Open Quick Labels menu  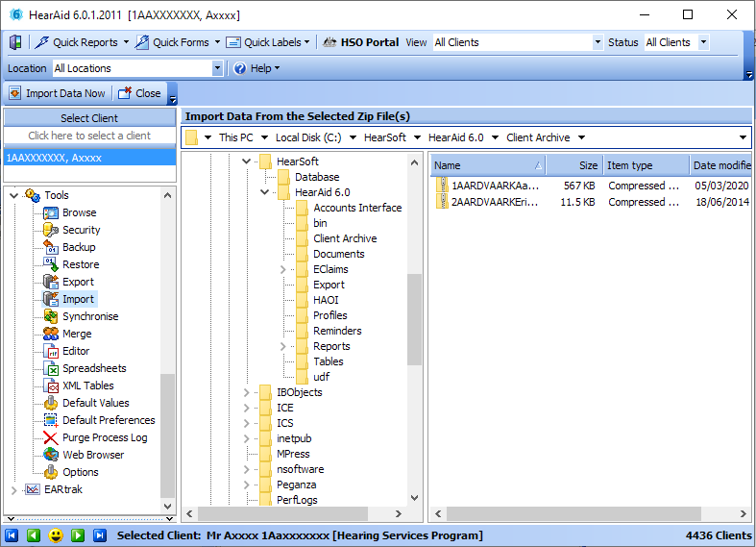[x=268, y=42]
